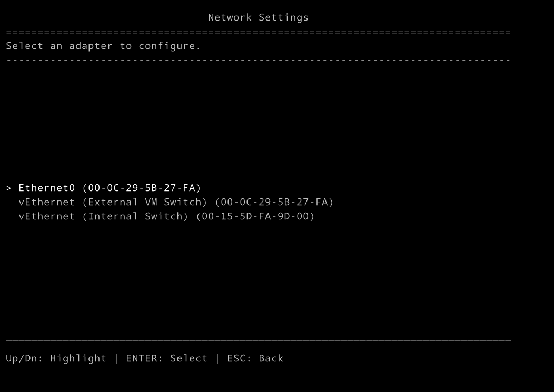Select the Ethernet0 adapter entry
The height and width of the screenshot is (392, 554).
[x=110, y=188]
